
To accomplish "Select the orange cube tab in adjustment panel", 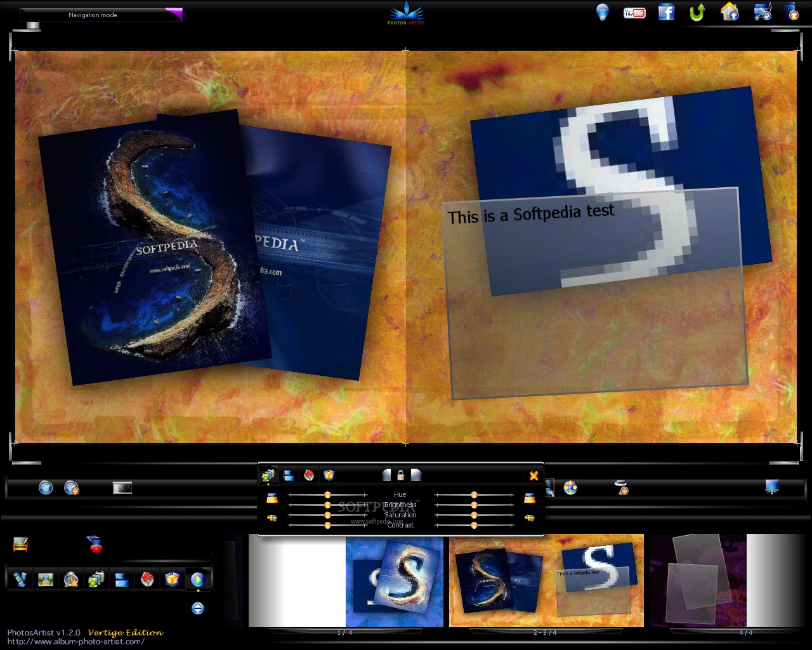I will 329,475.
